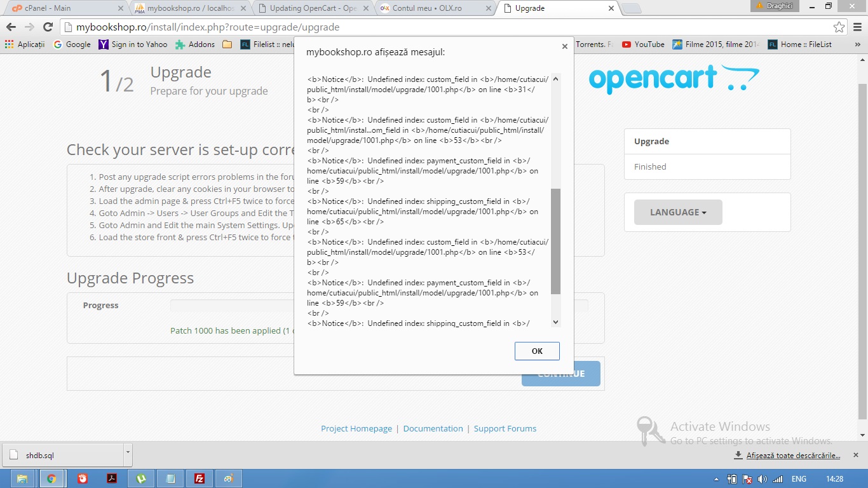Click the 14:28 system clock
868x488 pixels.
point(834,479)
